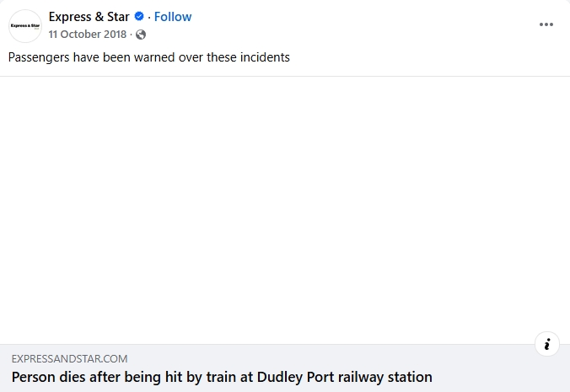570x392 pixels.
Task: Select the Express & Star logo avatar
Action: tap(25, 25)
